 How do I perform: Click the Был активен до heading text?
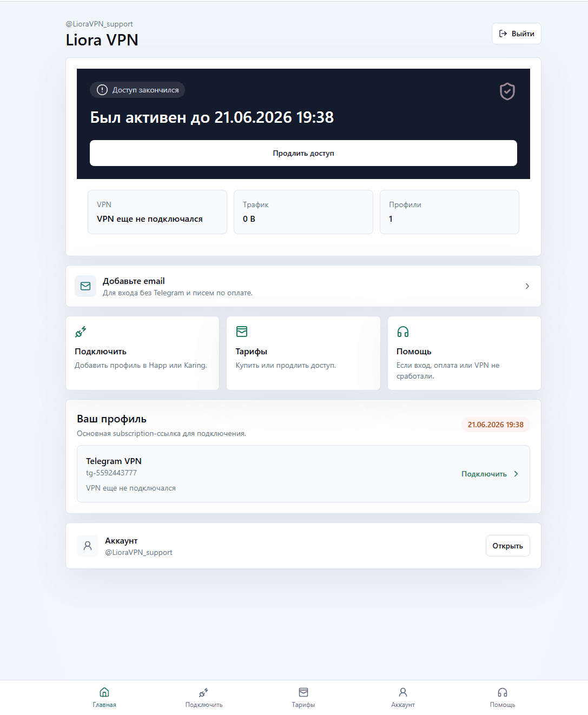pos(212,117)
